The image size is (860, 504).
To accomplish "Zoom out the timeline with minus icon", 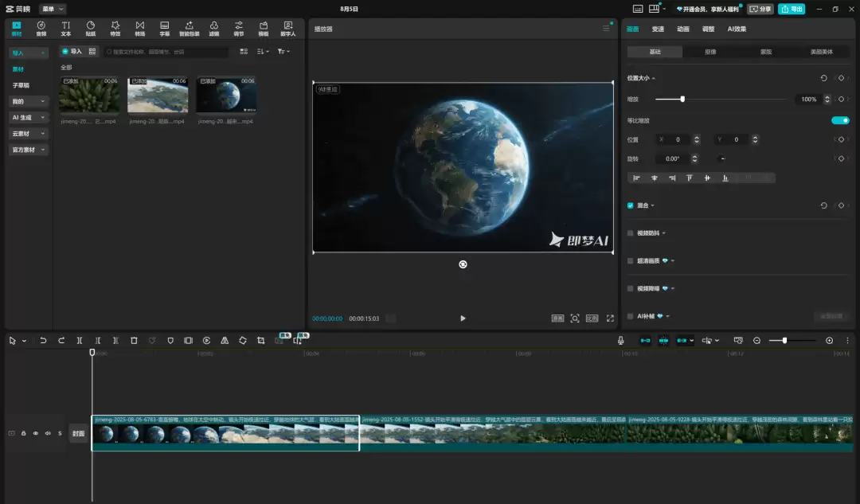I will tap(757, 341).
